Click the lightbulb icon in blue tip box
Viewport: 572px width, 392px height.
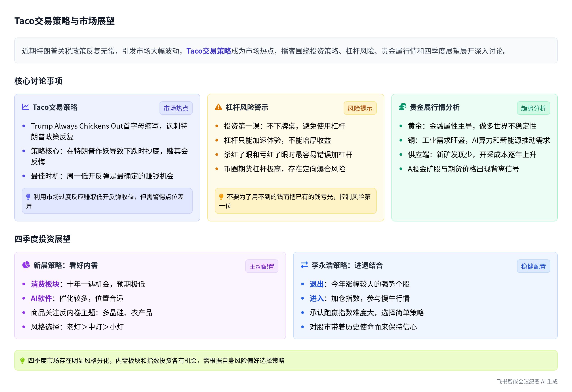(x=28, y=197)
